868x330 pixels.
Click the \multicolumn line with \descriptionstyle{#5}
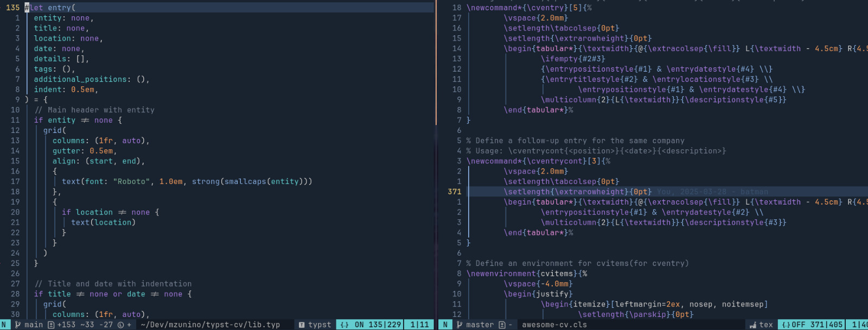pos(663,100)
